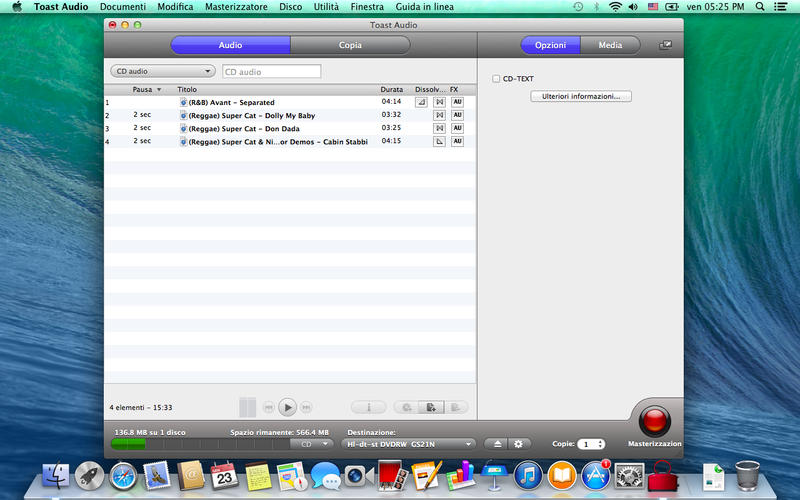The height and width of the screenshot is (500, 800).
Task: Click the Copie number field
Action: 587,444
